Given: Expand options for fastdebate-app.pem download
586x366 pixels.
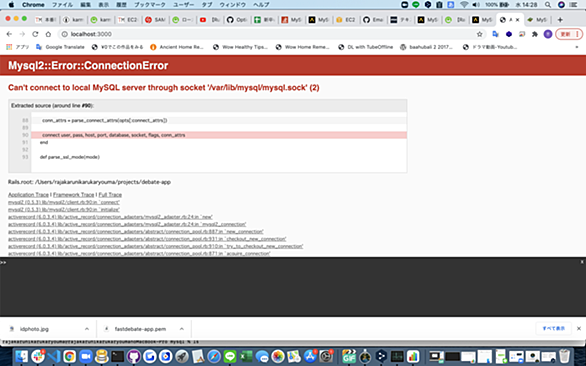Looking at the screenshot, I should point(182,329).
